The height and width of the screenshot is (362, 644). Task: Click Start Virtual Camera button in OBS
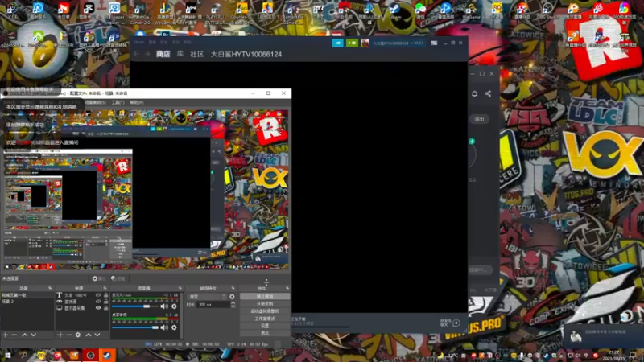pos(265,311)
